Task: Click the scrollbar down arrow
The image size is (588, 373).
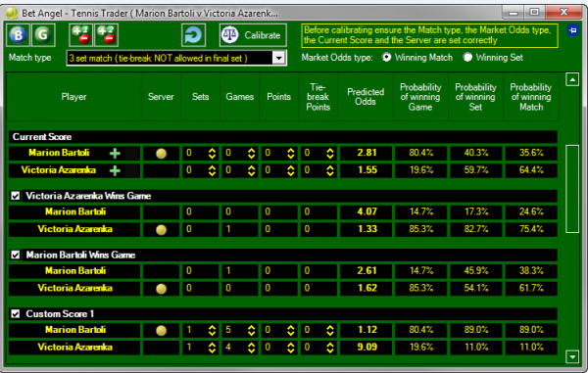Action: point(572,357)
